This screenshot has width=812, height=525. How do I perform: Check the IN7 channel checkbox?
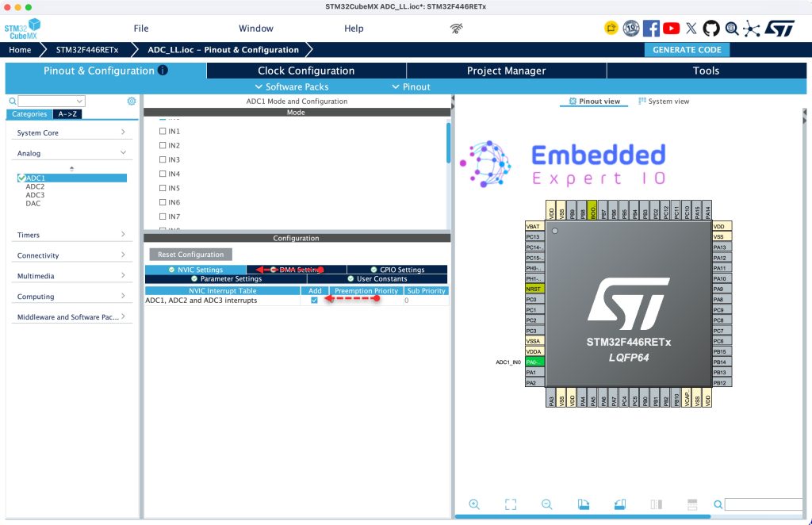[x=163, y=217]
